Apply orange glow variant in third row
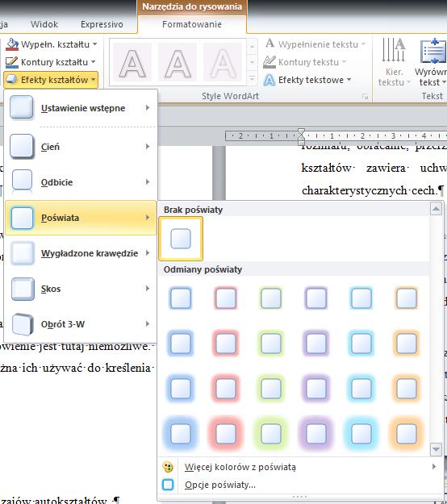 (x=407, y=389)
